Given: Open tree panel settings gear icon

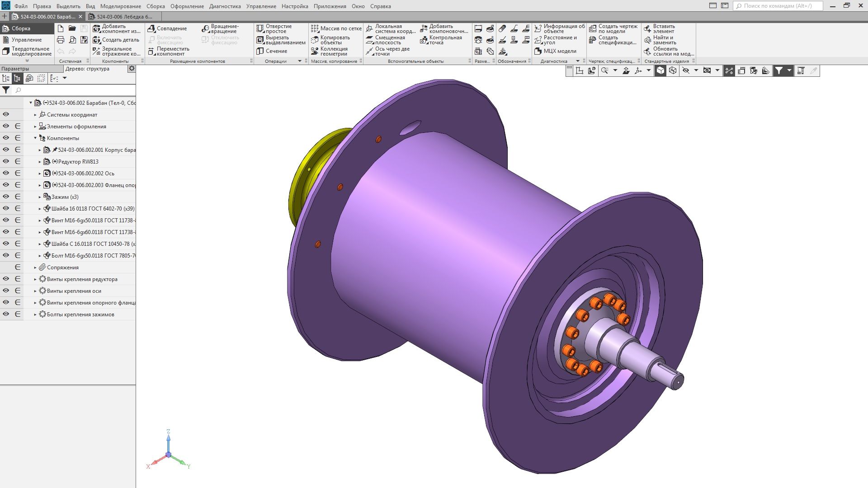Looking at the screenshot, I should pos(132,69).
